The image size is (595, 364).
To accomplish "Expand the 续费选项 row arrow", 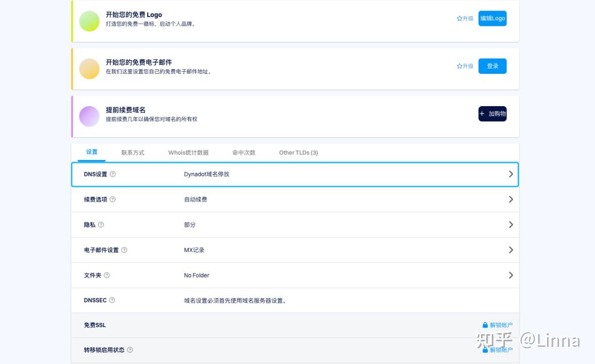I will point(511,199).
